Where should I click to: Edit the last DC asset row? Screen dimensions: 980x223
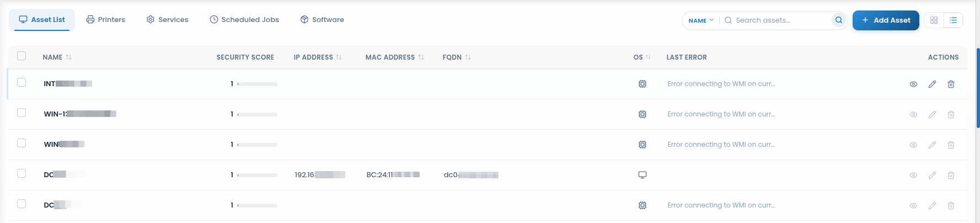pyautogui.click(x=932, y=206)
